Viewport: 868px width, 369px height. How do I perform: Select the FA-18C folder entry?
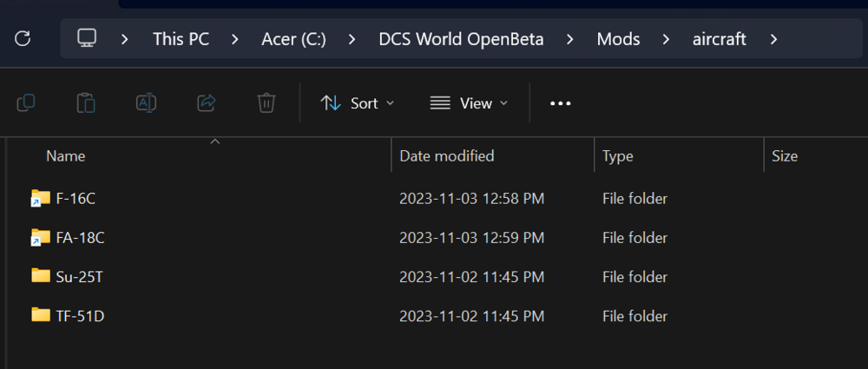pos(80,237)
